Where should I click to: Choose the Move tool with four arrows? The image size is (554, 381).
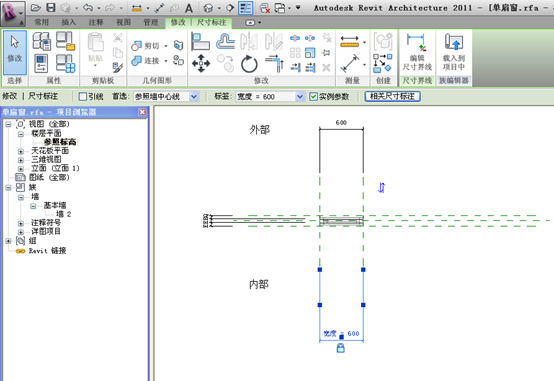click(x=201, y=64)
